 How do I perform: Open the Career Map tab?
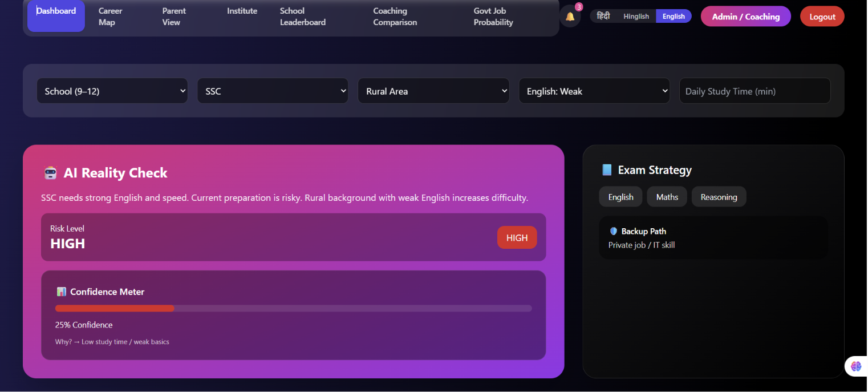tap(111, 17)
